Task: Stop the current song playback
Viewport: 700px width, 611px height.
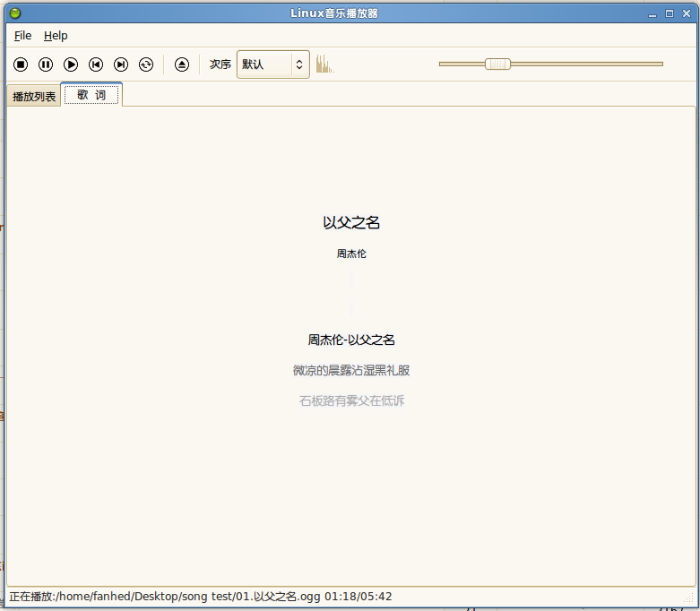Action: point(21,65)
